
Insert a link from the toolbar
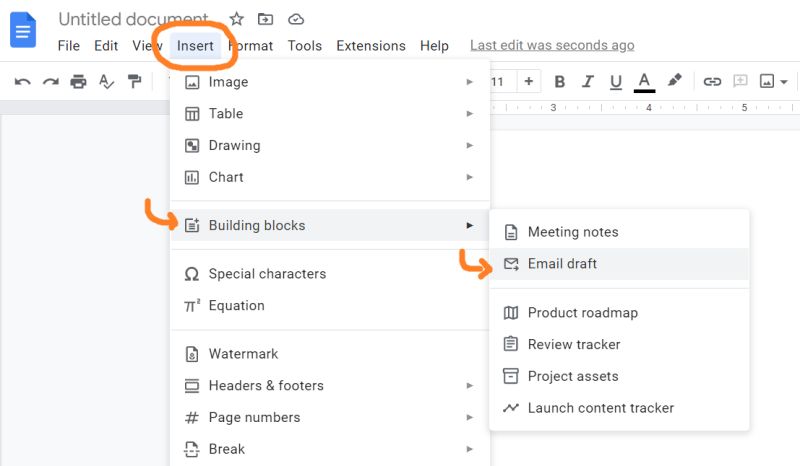pos(712,81)
